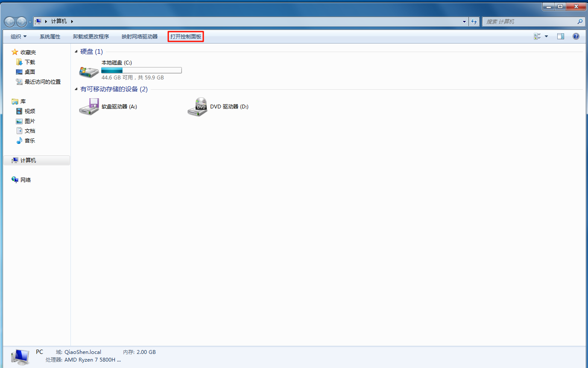
Task: Collapse the 有可移动存储的设备 group
Action: pos(76,89)
